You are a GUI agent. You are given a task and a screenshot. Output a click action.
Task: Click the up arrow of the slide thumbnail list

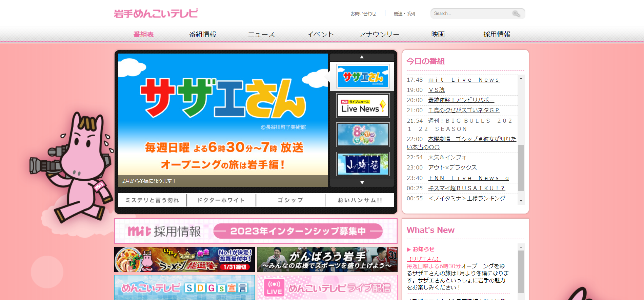pyautogui.click(x=362, y=57)
